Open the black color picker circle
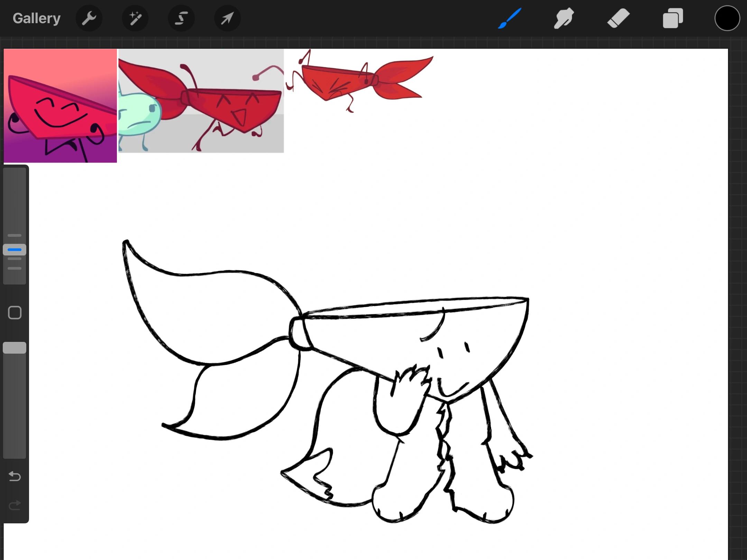The image size is (747, 560). [727, 18]
